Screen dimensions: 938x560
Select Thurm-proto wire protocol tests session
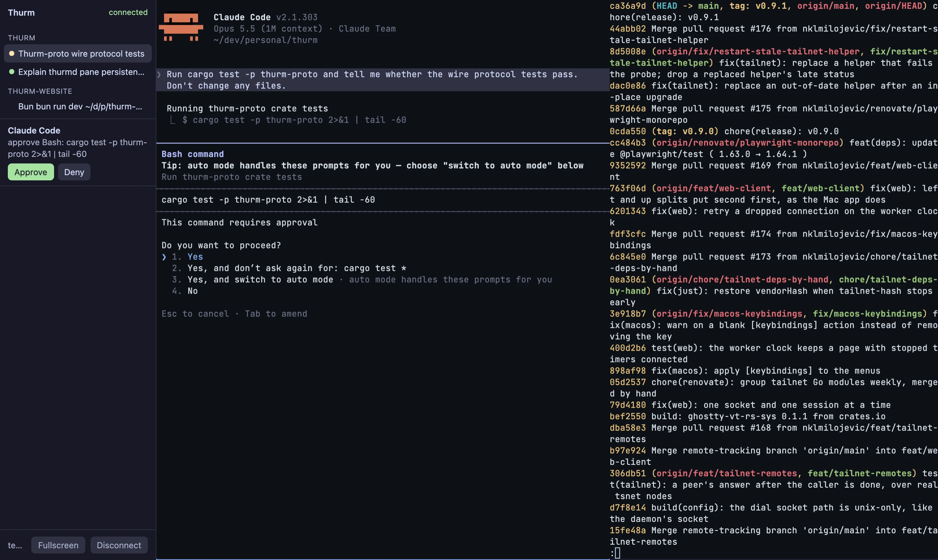coord(78,54)
